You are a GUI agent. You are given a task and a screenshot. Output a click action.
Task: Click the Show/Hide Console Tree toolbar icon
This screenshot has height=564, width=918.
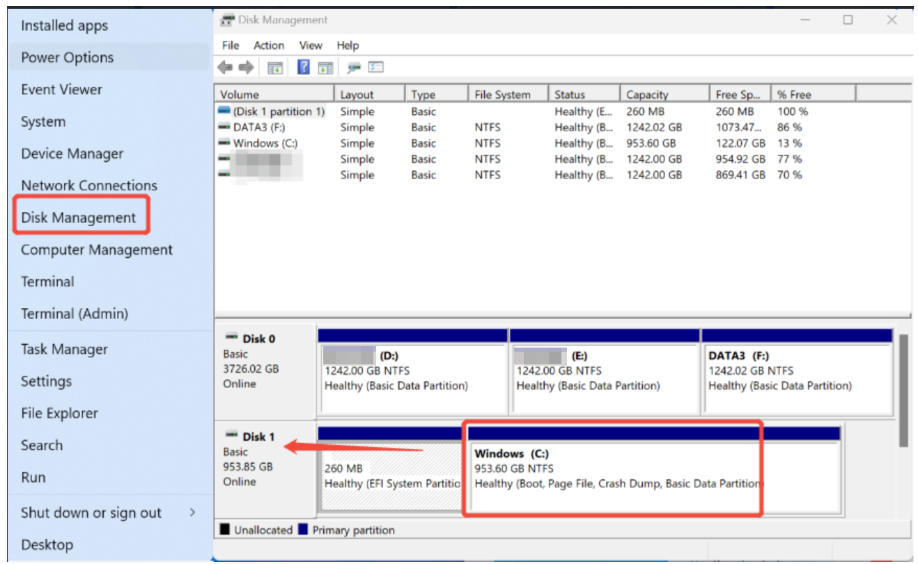click(275, 67)
